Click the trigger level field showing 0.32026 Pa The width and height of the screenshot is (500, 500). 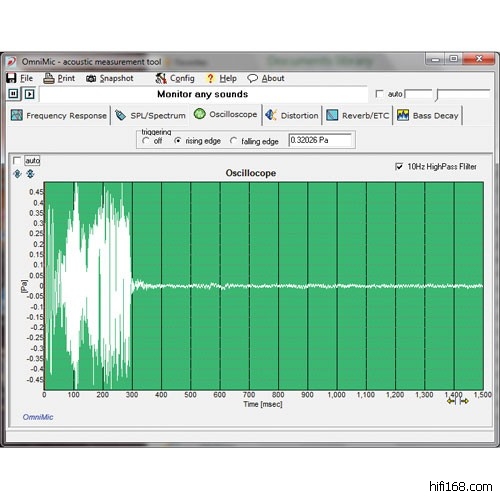click(x=320, y=140)
